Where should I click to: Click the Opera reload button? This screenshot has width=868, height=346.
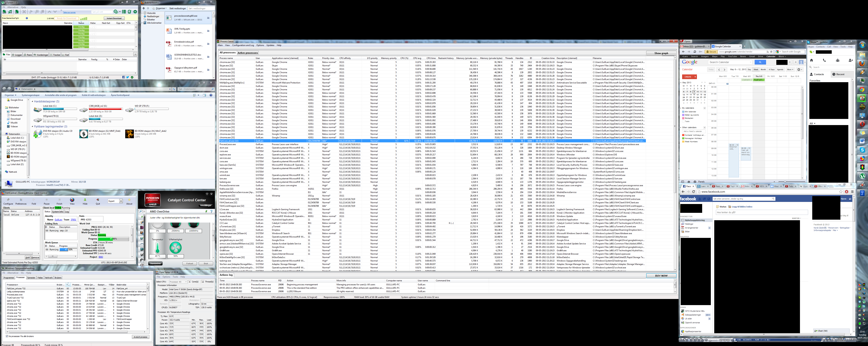[695, 52]
